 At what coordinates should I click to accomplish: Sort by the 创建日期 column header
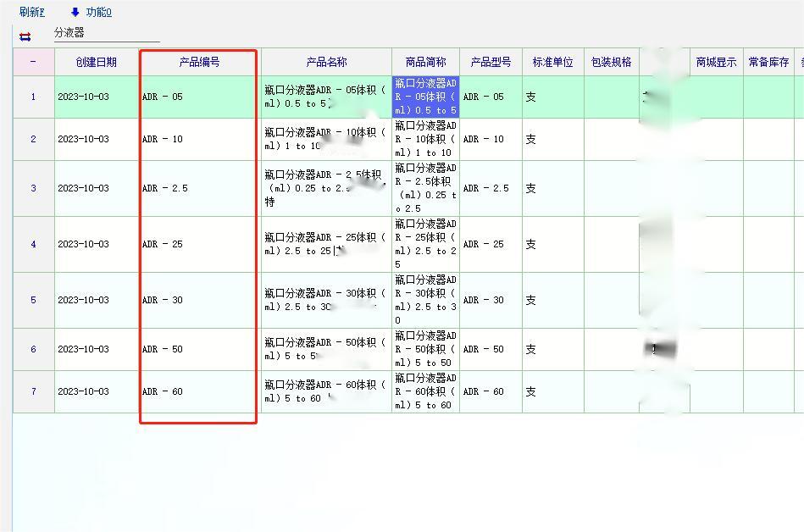(x=96, y=62)
